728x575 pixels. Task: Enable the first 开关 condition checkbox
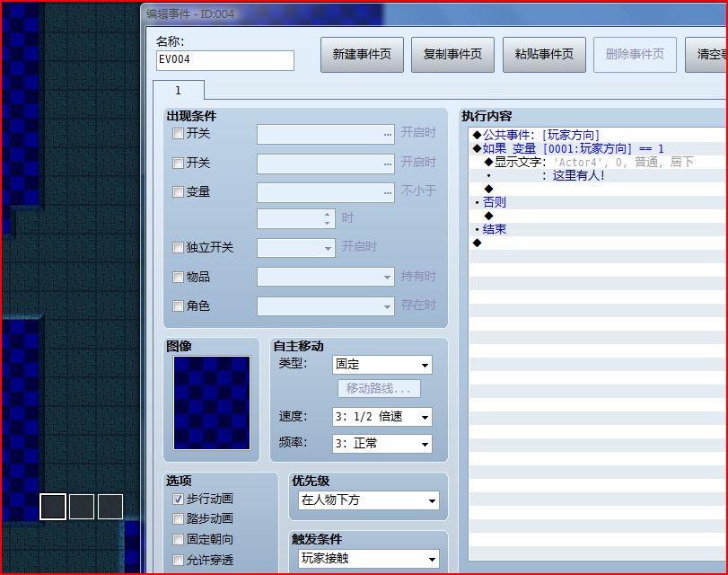click(178, 133)
